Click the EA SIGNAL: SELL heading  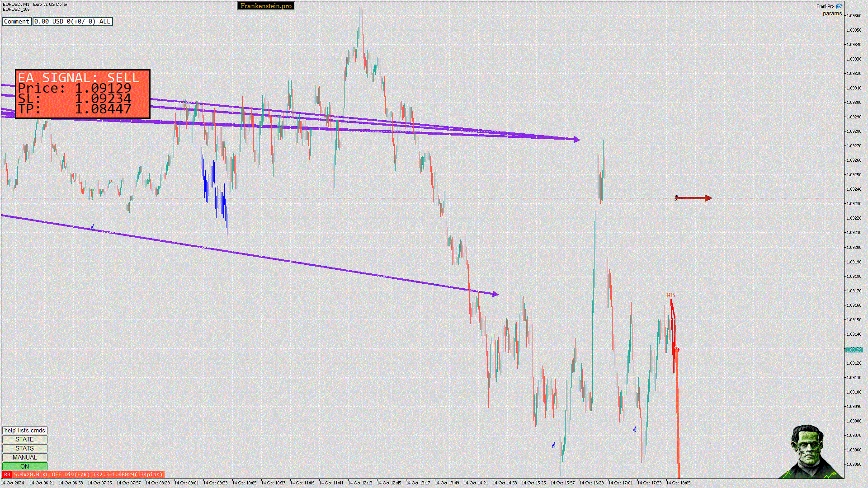coord(78,78)
